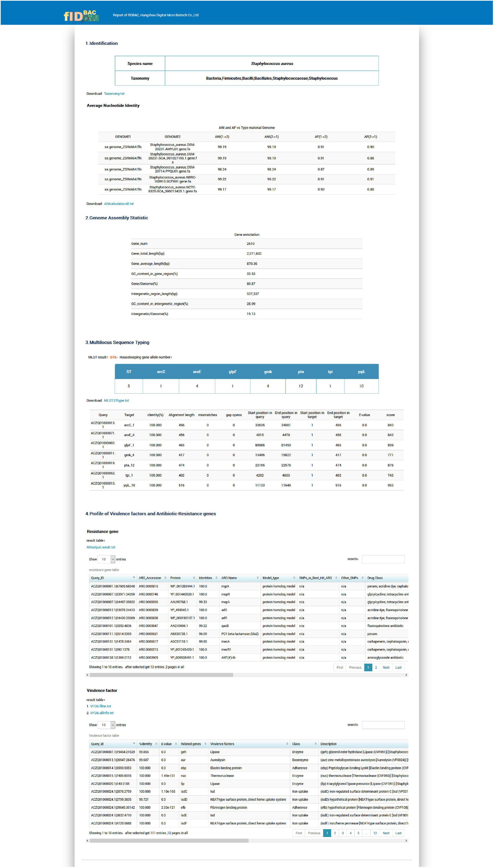This screenshot has height=868, width=494.
Task: Click Previous in resistance table pagination
Action: (355, 668)
